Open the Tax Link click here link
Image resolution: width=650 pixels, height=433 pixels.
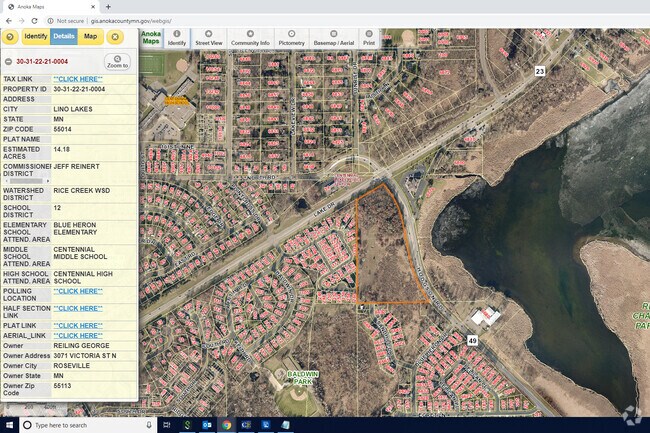[78, 78]
